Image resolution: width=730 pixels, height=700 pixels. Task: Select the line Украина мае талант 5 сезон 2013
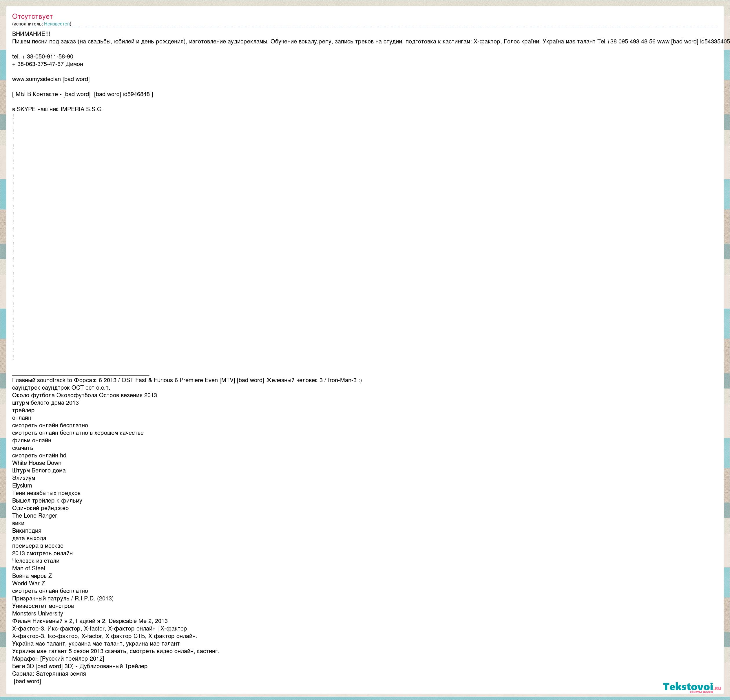click(116, 651)
